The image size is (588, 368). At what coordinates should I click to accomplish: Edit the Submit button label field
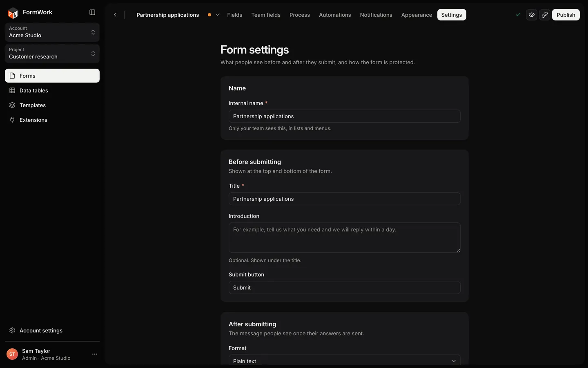tap(345, 287)
